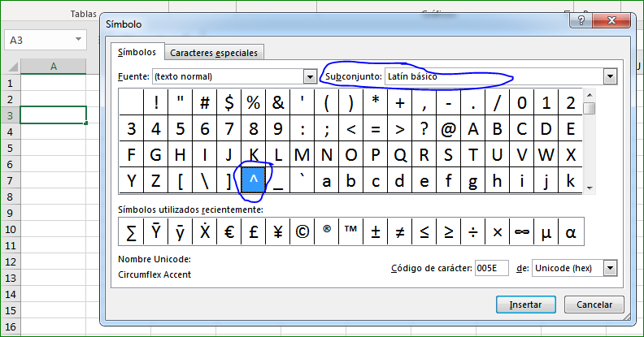Choose the alpha α recent symbol
Screen dimensions: 644x337
[x=571, y=231]
